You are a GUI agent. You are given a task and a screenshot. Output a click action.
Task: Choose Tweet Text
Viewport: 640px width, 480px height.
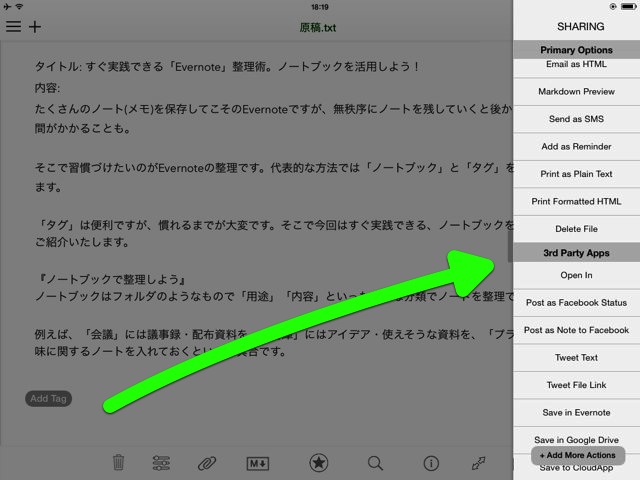click(576, 358)
